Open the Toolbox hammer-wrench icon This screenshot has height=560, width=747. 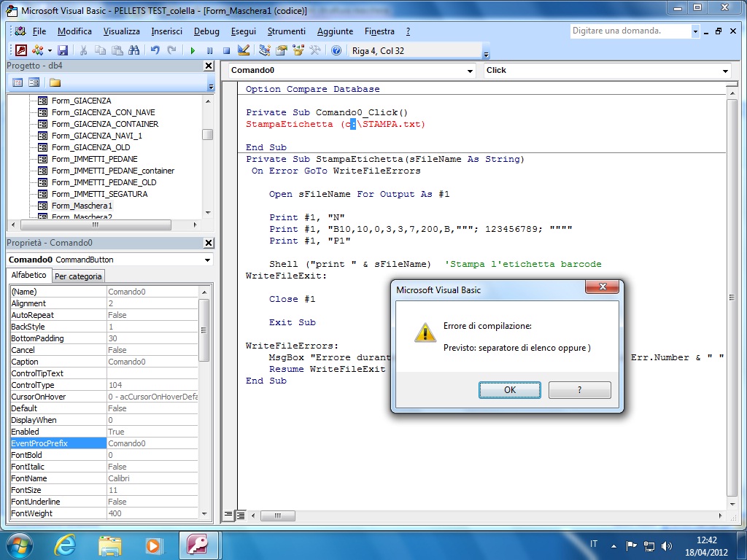pyautogui.click(x=315, y=50)
